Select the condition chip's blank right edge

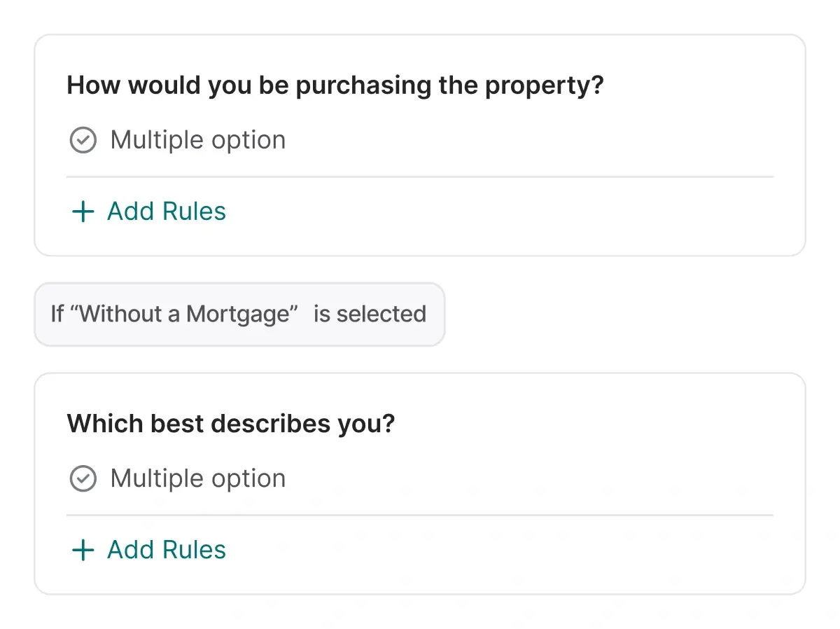[x=436, y=314]
